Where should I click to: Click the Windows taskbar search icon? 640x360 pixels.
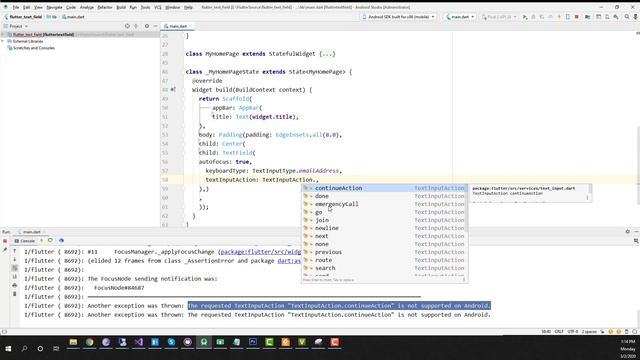(x=24, y=349)
